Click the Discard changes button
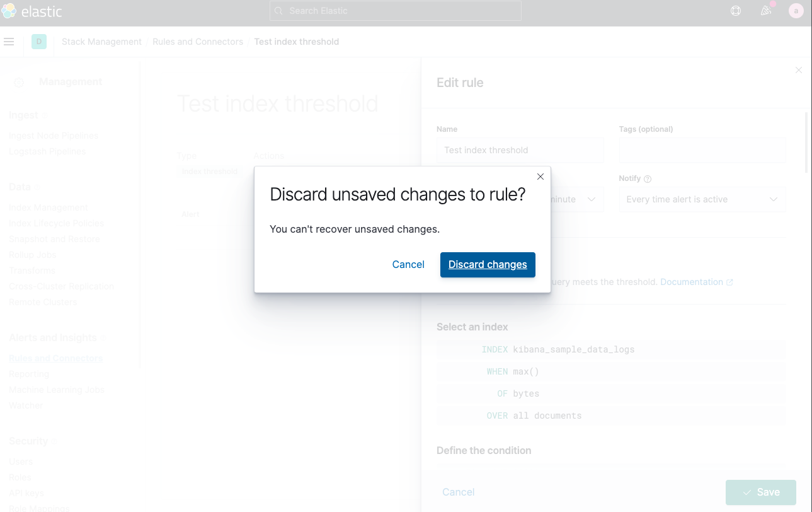This screenshot has width=812, height=512. 488,265
